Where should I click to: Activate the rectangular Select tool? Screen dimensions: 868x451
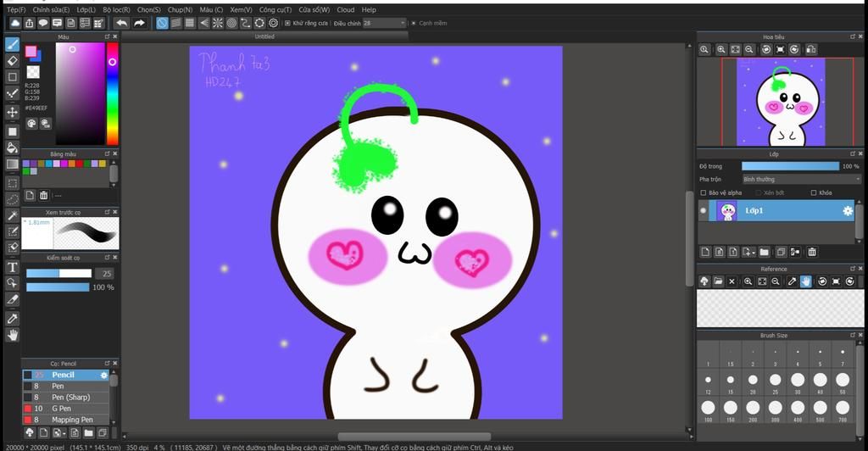(x=12, y=183)
